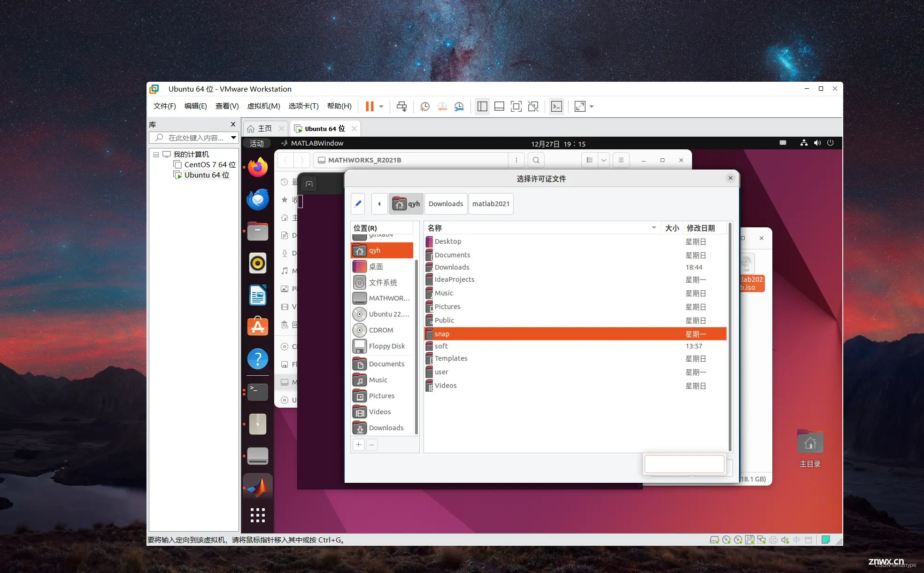924x573 pixels.
Task: Launch LibreOffice Writer from the dock
Action: point(258,295)
